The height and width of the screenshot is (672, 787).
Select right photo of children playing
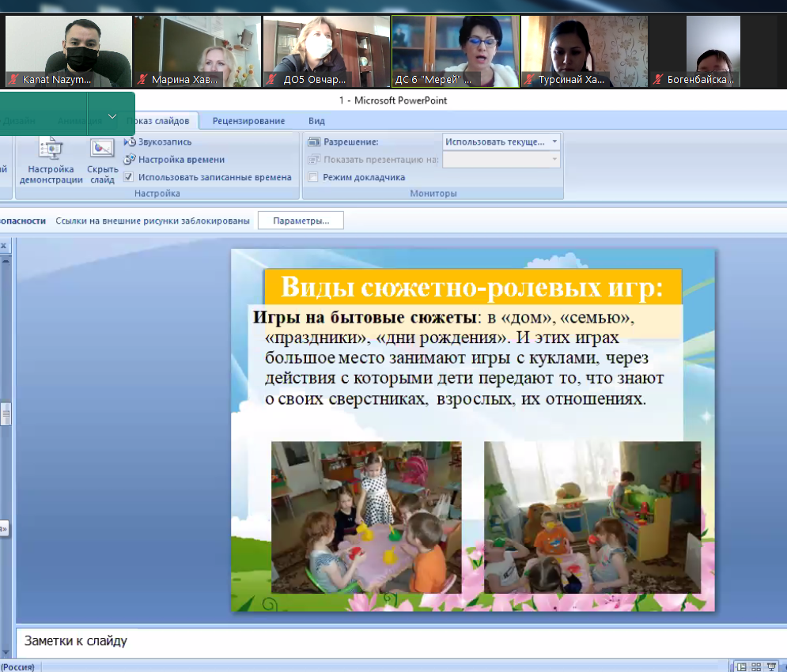pyautogui.click(x=592, y=517)
